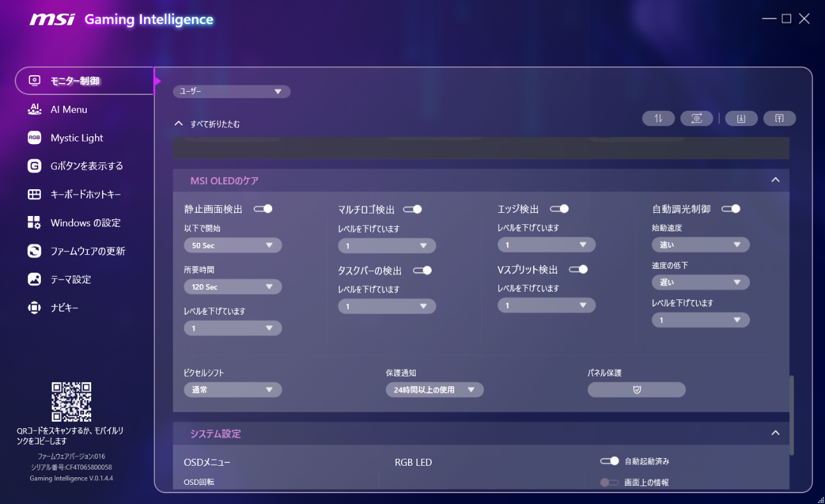Collapse the システム設定 section chevron
Image resolution: width=825 pixels, height=504 pixels.
coord(775,433)
